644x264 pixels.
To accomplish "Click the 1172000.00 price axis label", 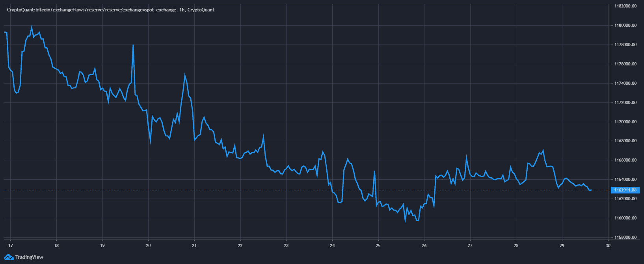I will click(x=625, y=103).
